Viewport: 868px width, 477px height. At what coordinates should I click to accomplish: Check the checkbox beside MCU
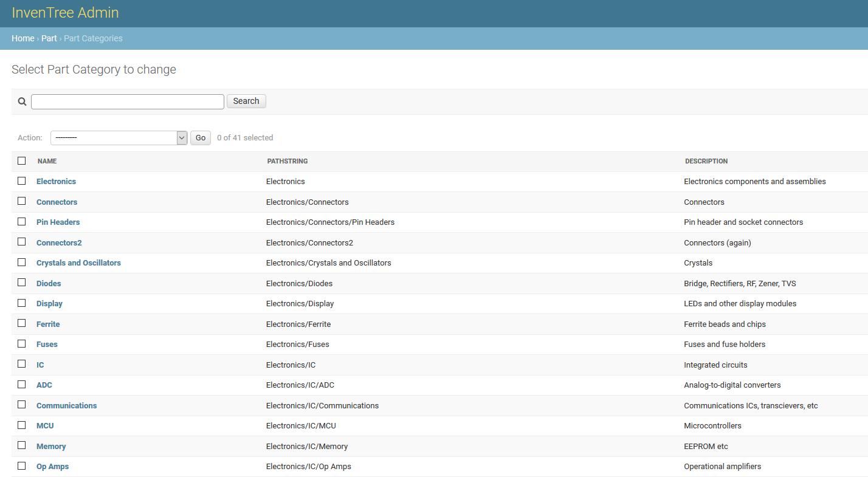tap(21, 424)
